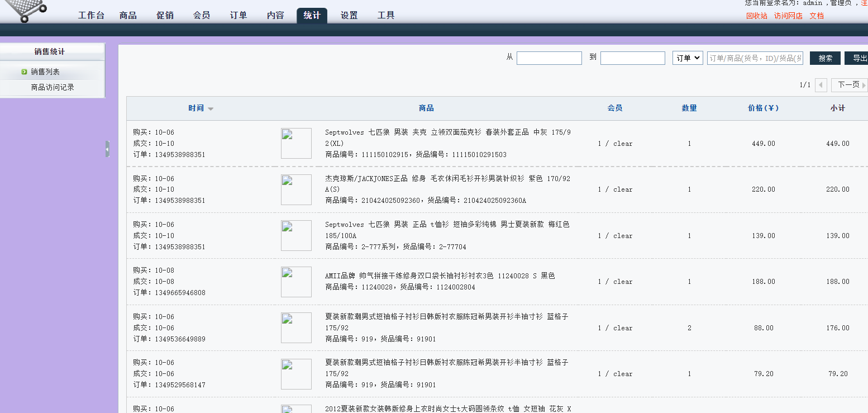Sort by the 时间 column header

tap(196, 108)
